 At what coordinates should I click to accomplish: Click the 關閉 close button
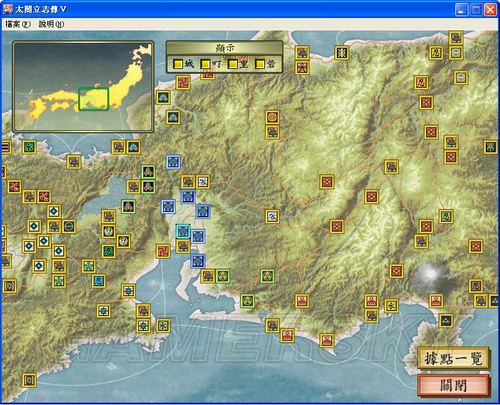click(453, 385)
